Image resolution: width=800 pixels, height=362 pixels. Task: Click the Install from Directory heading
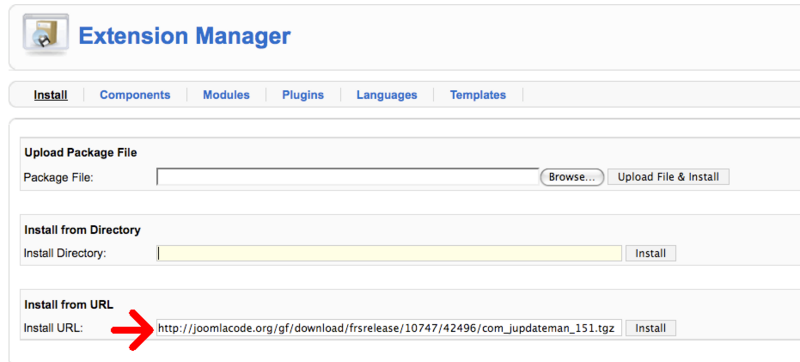82,230
